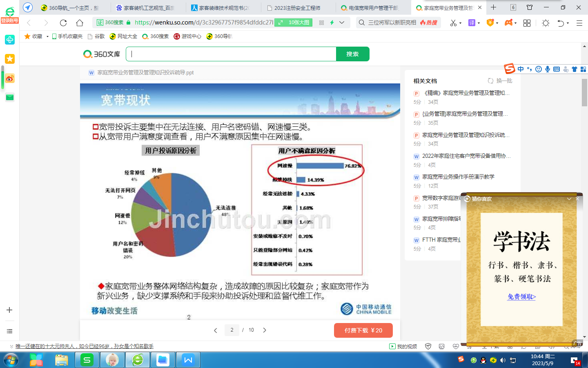
Task: Toggle Sogou Chinese/English input mode
Action: (x=521, y=69)
